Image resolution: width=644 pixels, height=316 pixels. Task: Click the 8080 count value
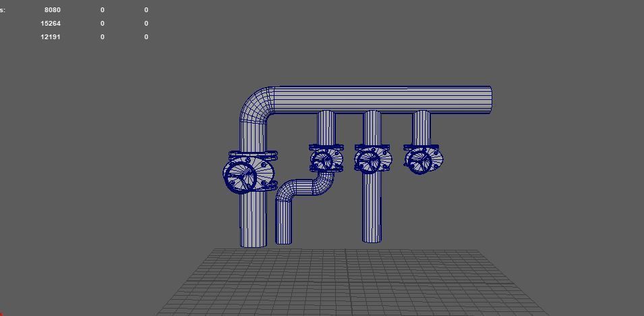(53, 10)
